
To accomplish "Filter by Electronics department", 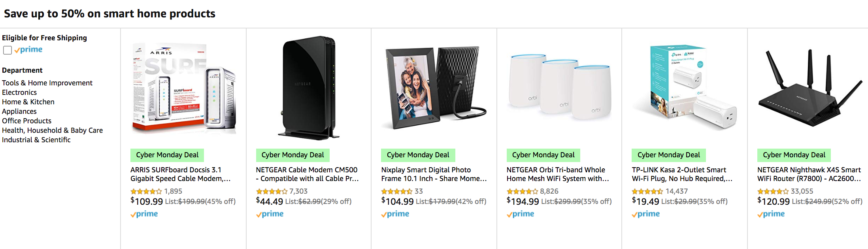I will coord(19,92).
